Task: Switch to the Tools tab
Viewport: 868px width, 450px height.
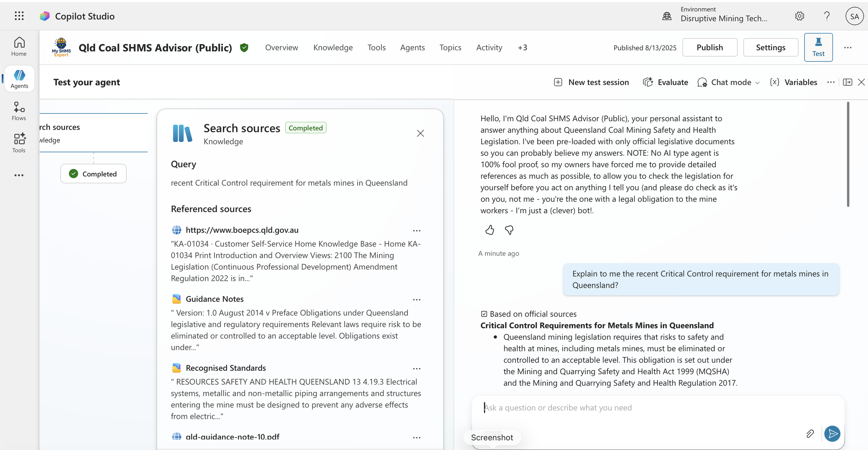Action: [x=377, y=48]
